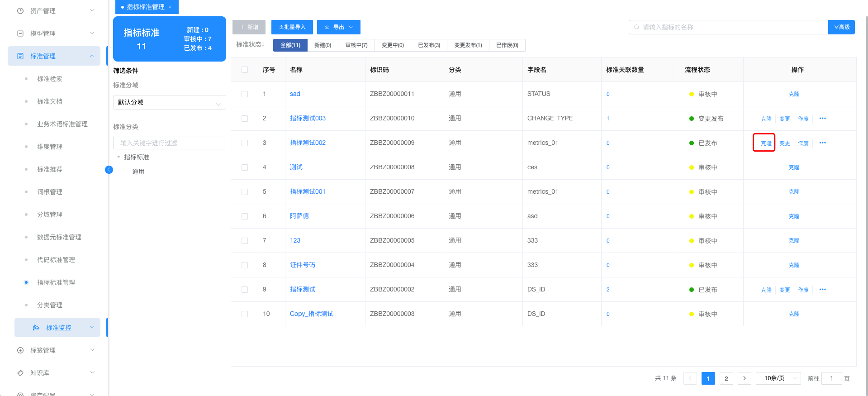868x396 pixels.
Task: Open more actions for 指标测试002 row
Action: (x=822, y=143)
